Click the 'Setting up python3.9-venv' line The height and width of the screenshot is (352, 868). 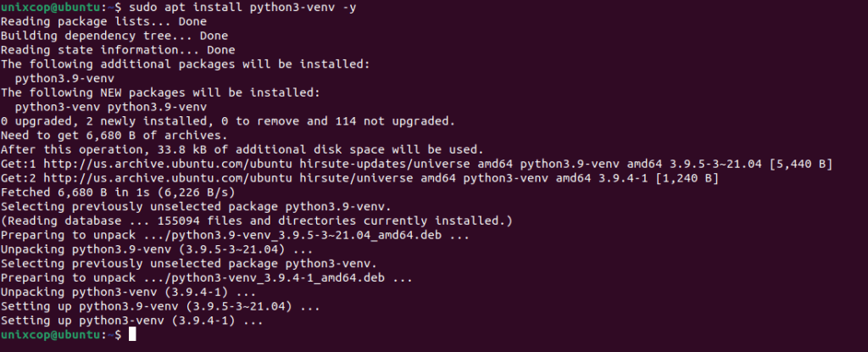point(160,306)
